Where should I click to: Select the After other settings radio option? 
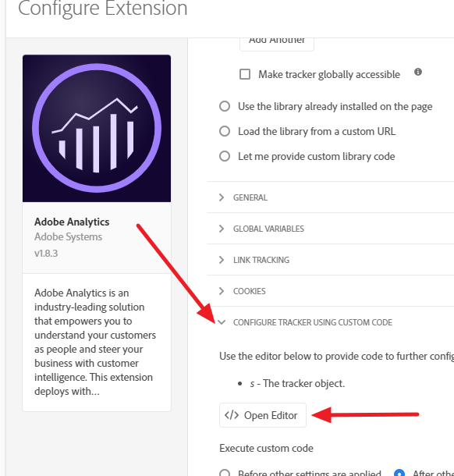coord(399,473)
